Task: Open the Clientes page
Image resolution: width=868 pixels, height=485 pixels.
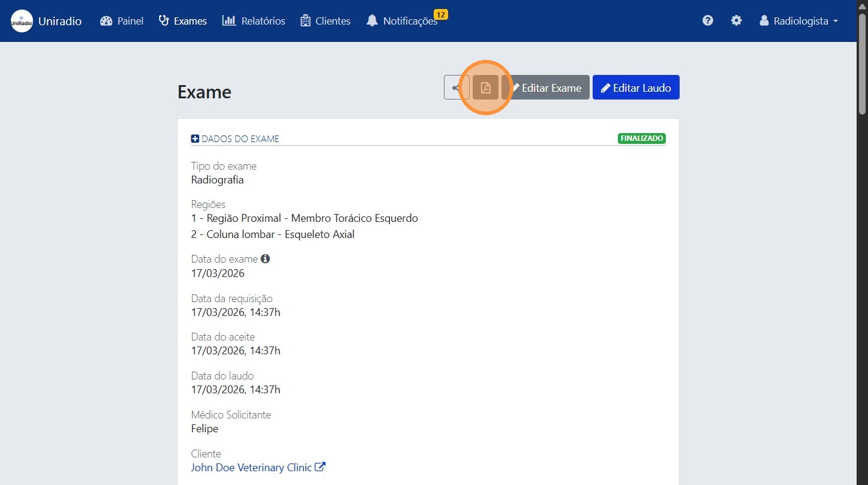Action: tap(325, 21)
